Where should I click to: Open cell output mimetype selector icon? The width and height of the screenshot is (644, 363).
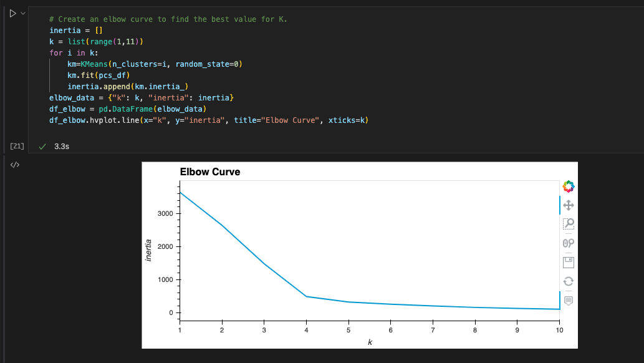tap(15, 165)
